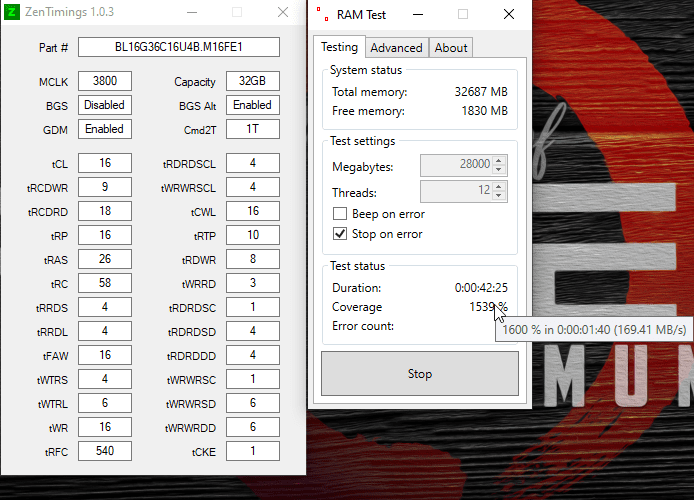
Task: Click the tRP value box
Action: [105, 235]
